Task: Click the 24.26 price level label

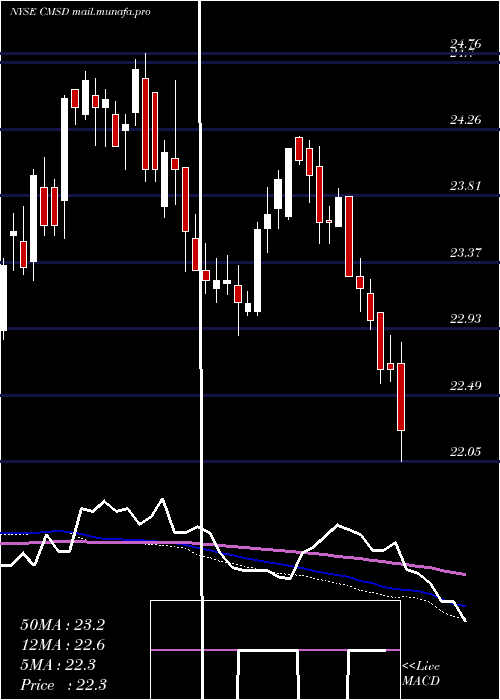Action: click(x=466, y=120)
